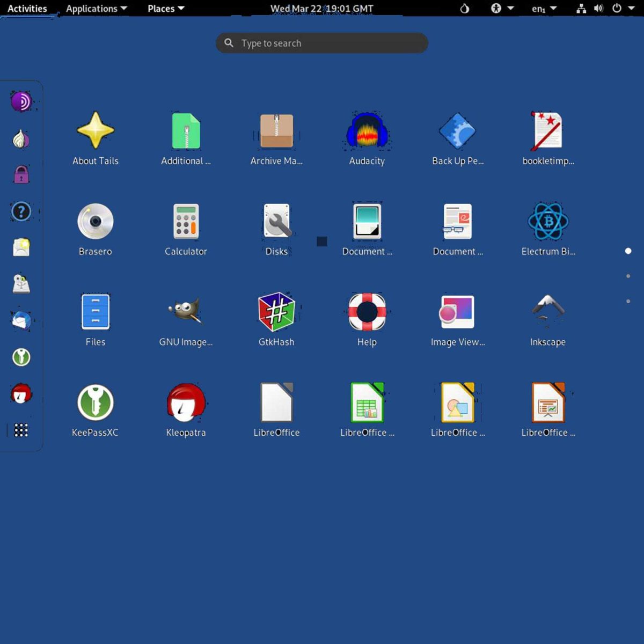Open the About Tails app
Image resolution: width=644 pixels, height=644 pixels.
pyautogui.click(x=96, y=131)
